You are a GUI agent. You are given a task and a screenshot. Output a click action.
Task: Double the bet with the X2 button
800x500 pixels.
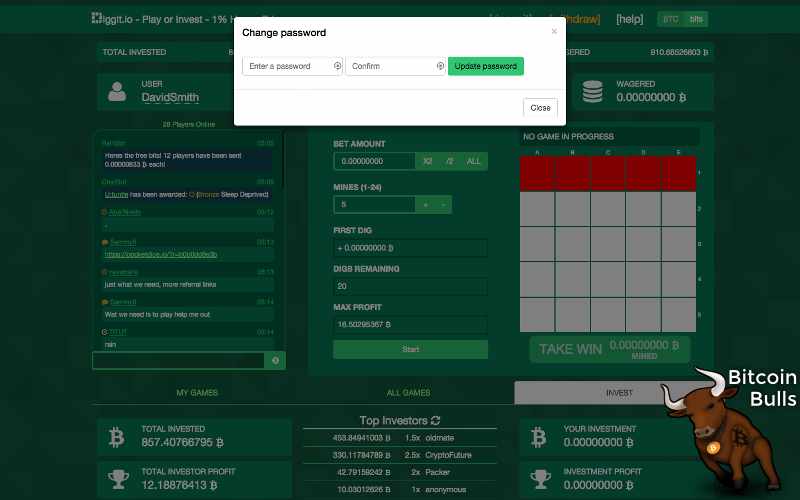(428, 161)
